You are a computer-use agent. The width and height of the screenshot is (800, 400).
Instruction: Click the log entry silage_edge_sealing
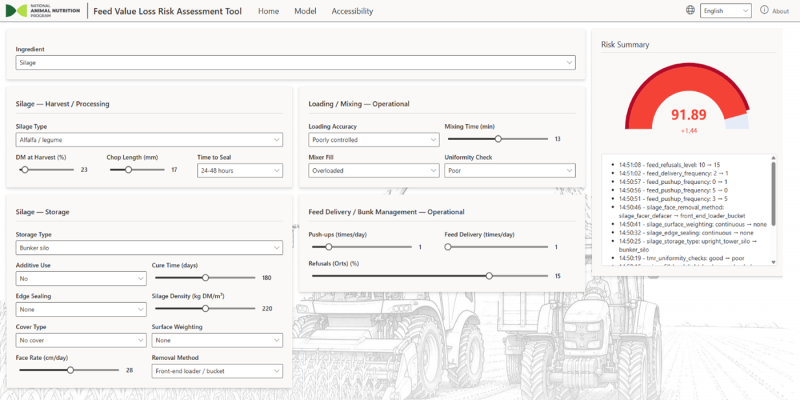coord(686,232)
